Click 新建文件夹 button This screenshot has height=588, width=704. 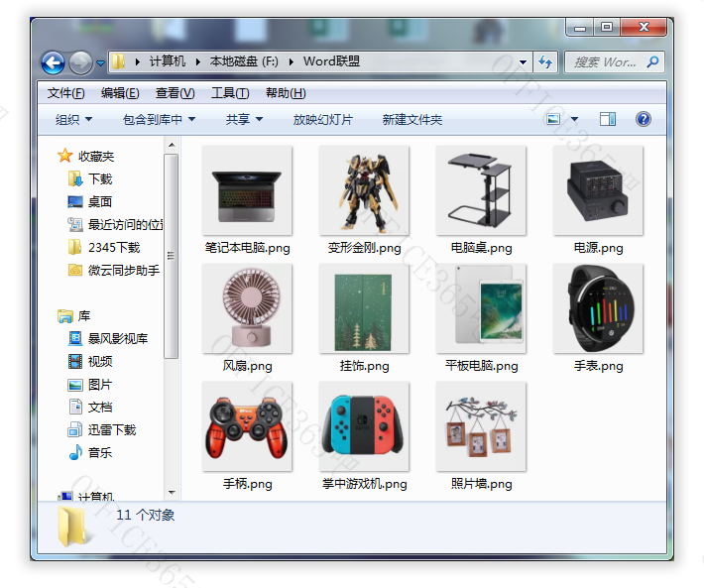412,119
